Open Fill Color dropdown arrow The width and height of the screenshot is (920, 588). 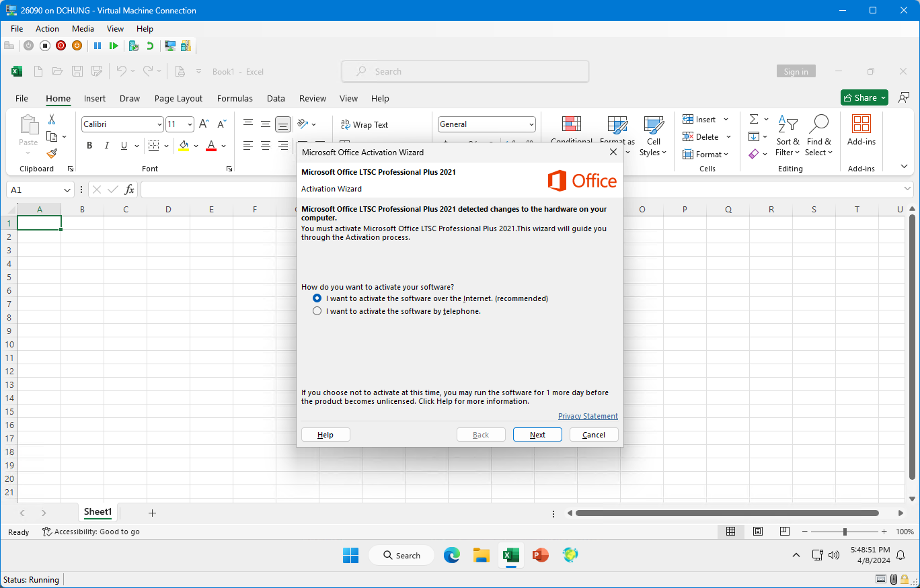tap(196, 146)
